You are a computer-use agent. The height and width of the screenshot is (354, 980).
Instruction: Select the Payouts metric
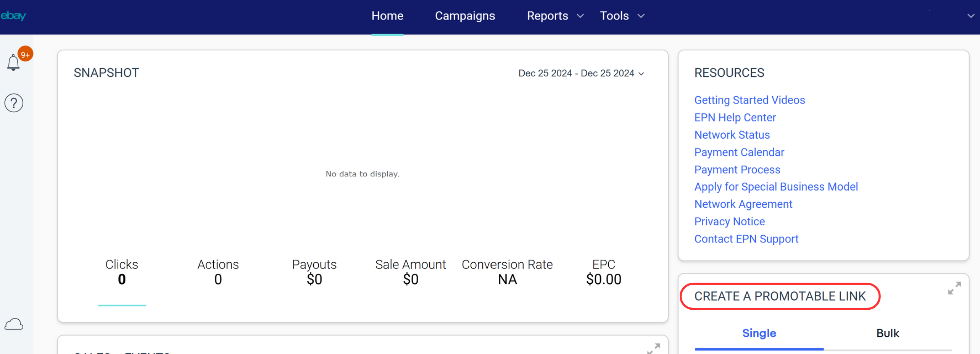pyautogui.click(x=314, y=272)
